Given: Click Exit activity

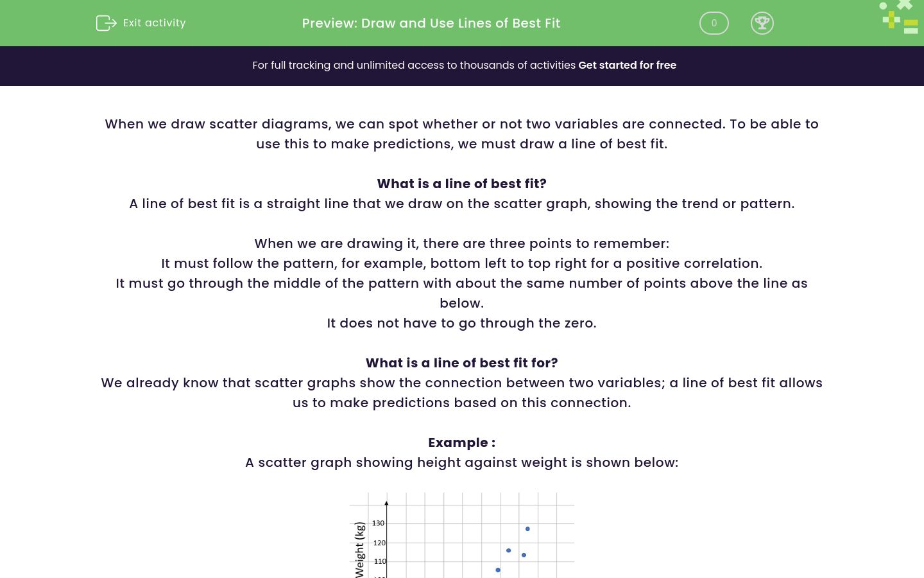Looking at the screenshot, I should [x=154, y=23].
